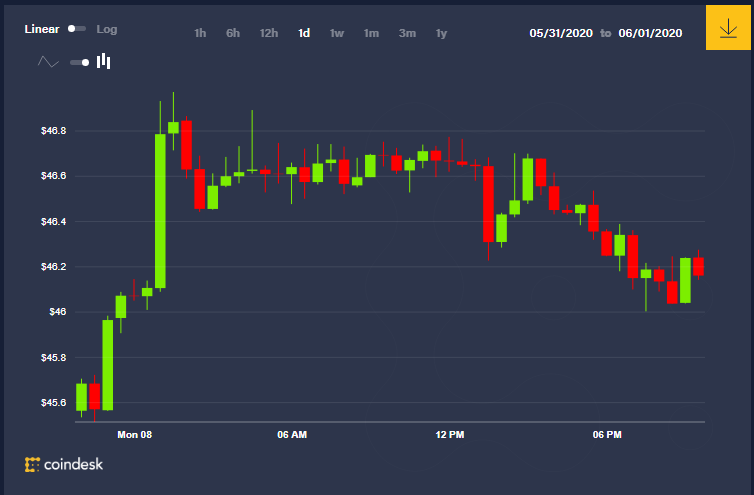This screenshot has width=754, height=495.
Task: Edit the end date 06/01/2020
Action: [x=650, y=33]
